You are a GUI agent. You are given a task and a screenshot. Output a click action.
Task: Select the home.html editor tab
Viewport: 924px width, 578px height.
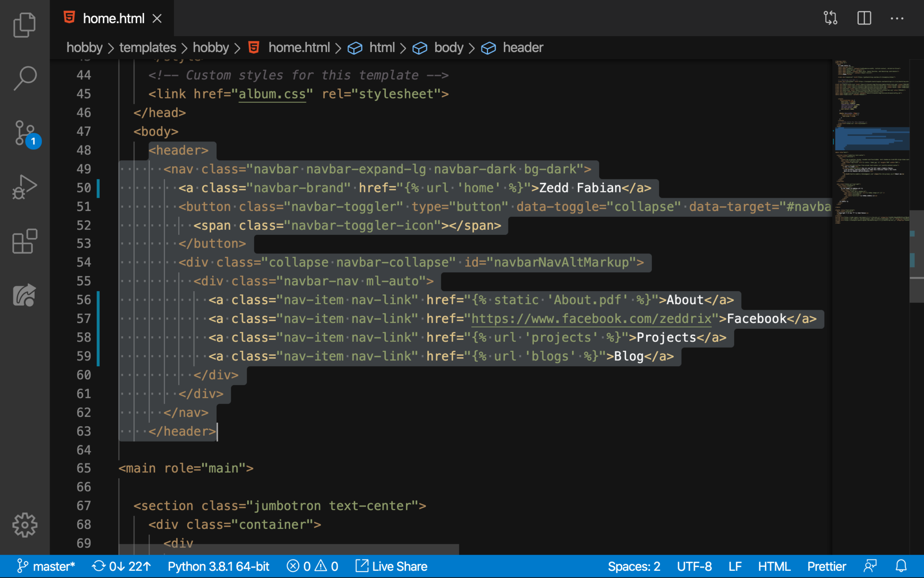pos(112,18)
